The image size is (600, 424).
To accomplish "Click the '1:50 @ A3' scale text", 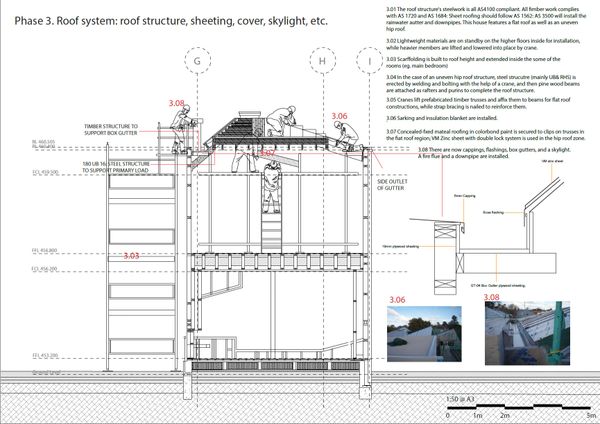I will coord(460,399).
